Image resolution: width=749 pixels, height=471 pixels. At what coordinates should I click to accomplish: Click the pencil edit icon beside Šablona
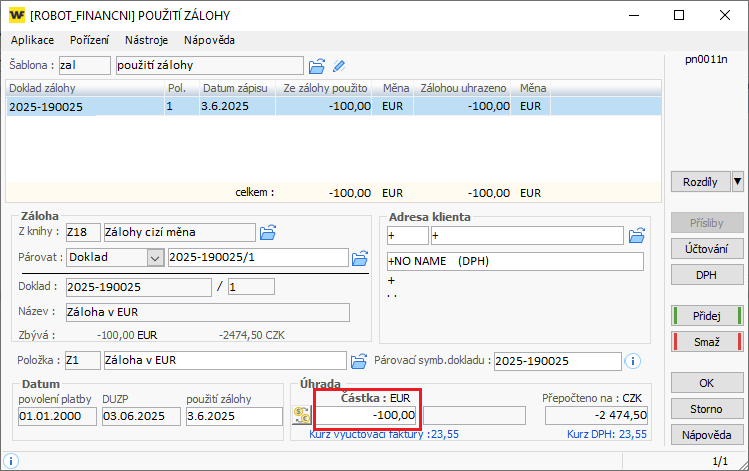point(339,66)
